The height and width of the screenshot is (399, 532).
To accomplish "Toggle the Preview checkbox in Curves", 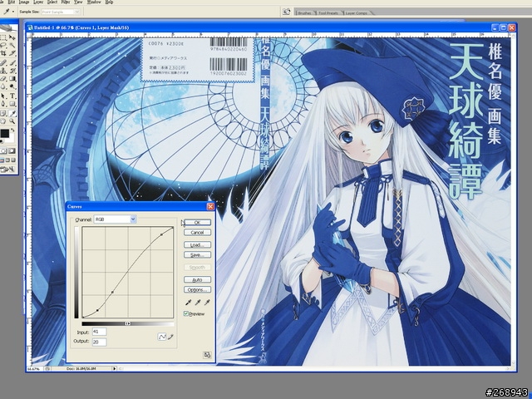I will point(186,313).
